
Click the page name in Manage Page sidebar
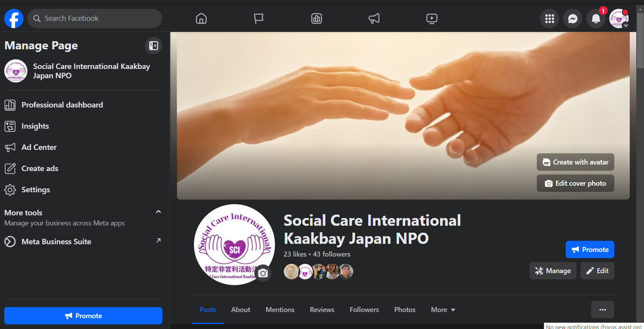tap(91, 71)
